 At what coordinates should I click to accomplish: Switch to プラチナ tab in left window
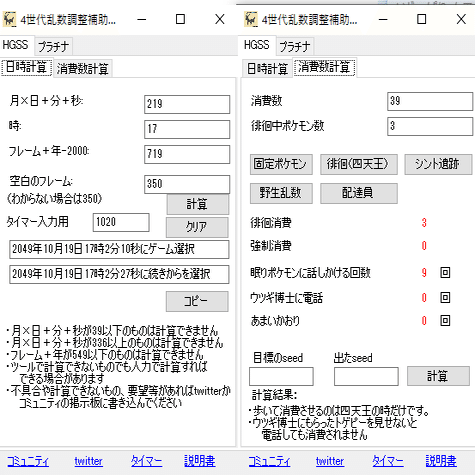point(53,46)
